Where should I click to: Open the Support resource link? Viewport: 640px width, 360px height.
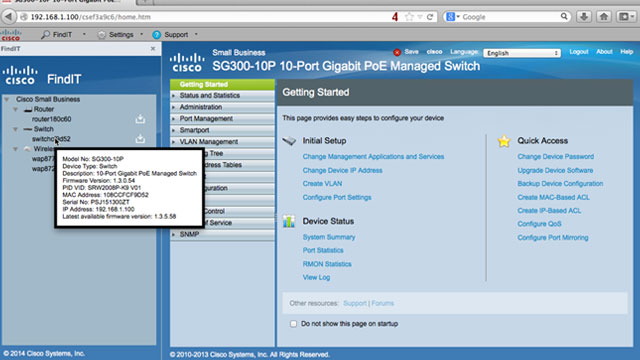click(x=355, y=303)
